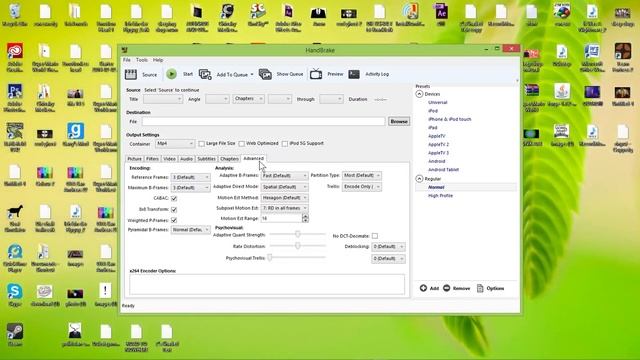Select the Skype desktop icon
The width and height of the screenshot is (640, 360).
pyautogui.click(x=15, y=291)
